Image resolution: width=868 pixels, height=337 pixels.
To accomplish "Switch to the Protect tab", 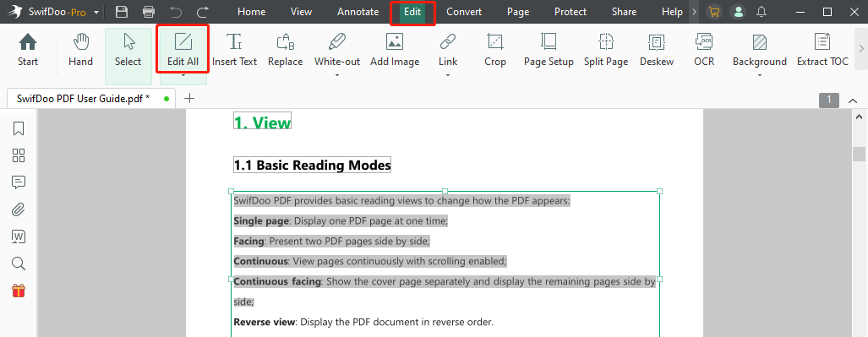I will [570, 12].
